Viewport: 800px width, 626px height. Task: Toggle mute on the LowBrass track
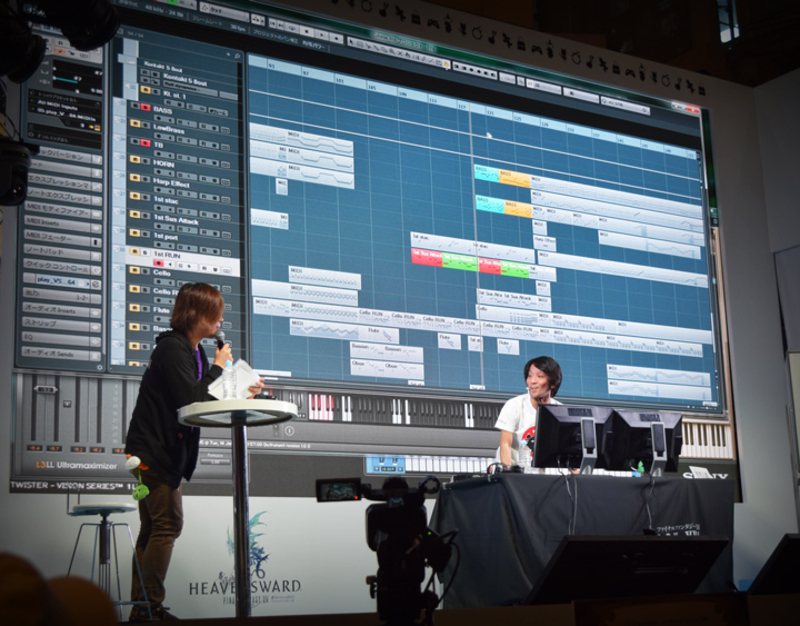(135, 123)
